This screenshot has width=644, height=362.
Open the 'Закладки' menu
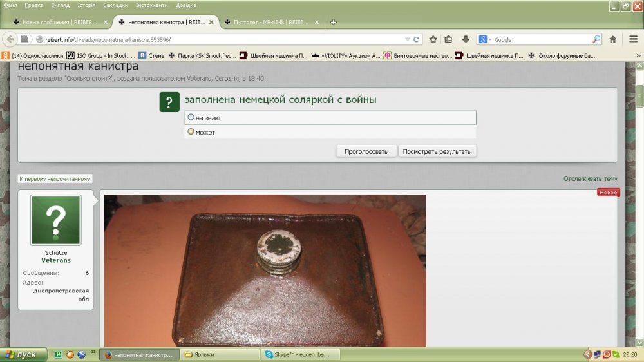coord(115,5)
